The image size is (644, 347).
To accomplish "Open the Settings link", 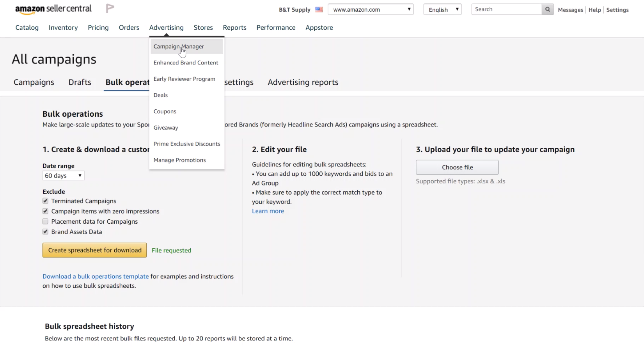I will [x=617, y=10].
